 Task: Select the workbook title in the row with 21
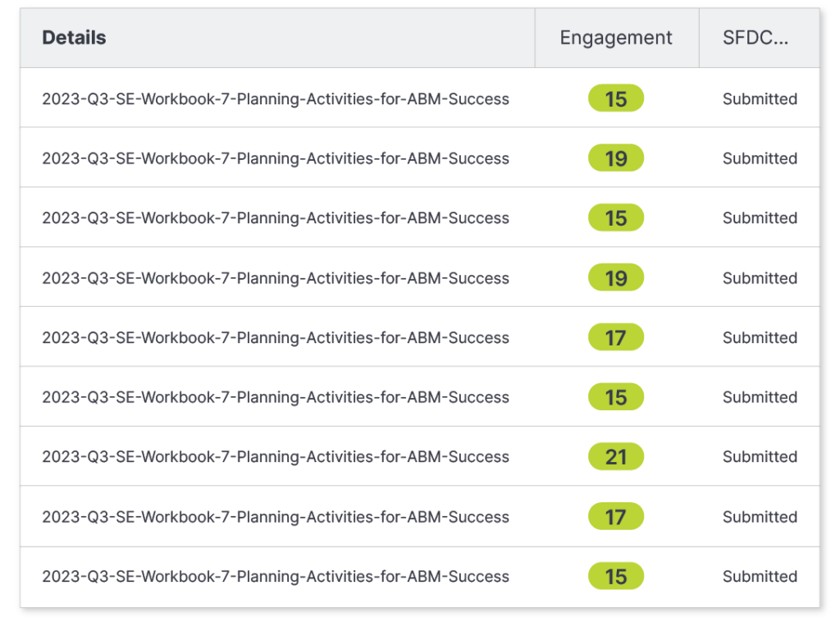(x=276, y=456)
